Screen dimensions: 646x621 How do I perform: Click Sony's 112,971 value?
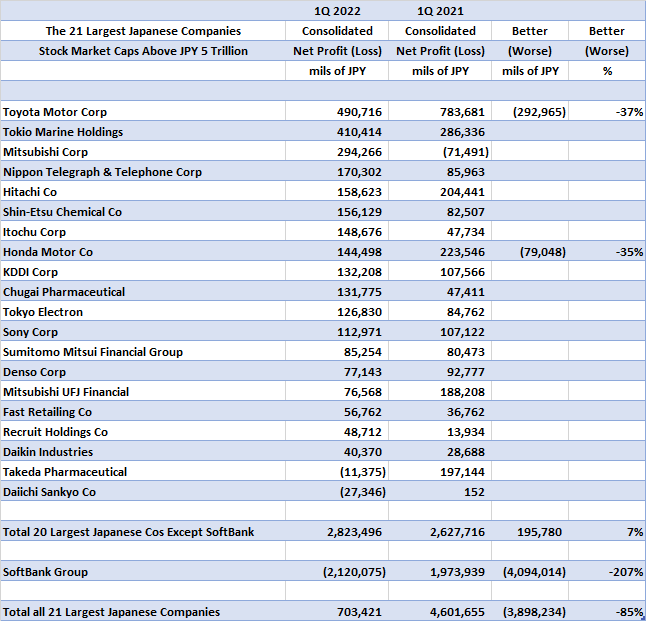(359, 332)
